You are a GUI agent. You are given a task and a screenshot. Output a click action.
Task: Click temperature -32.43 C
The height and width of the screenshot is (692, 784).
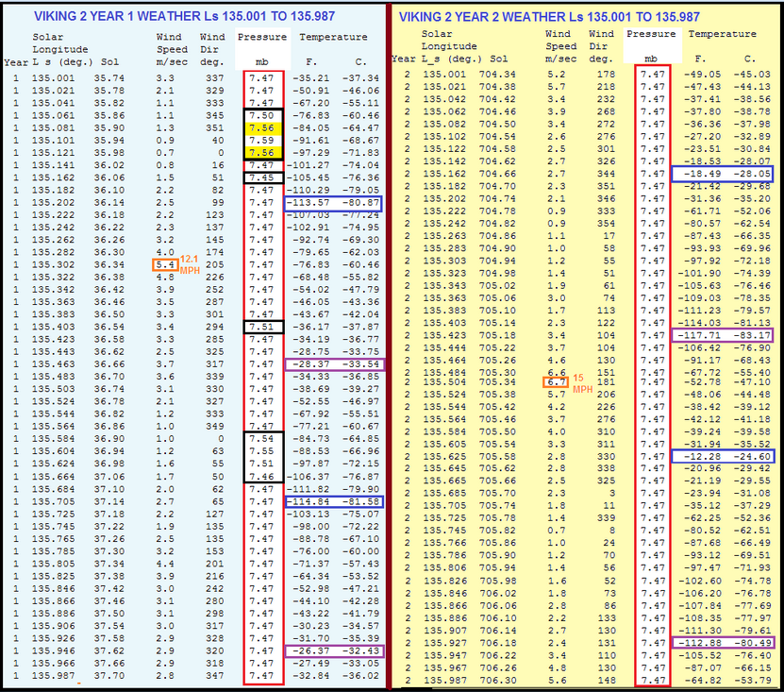[x=360, y=651]
